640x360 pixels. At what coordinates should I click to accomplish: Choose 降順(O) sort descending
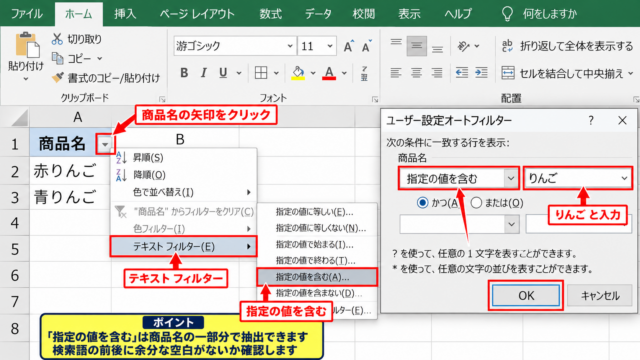pyautogui.click(x=184, y=175)
